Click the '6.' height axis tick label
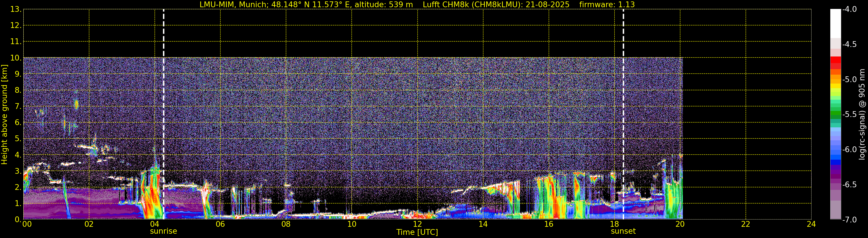868x238 pixels. [18, 123]
